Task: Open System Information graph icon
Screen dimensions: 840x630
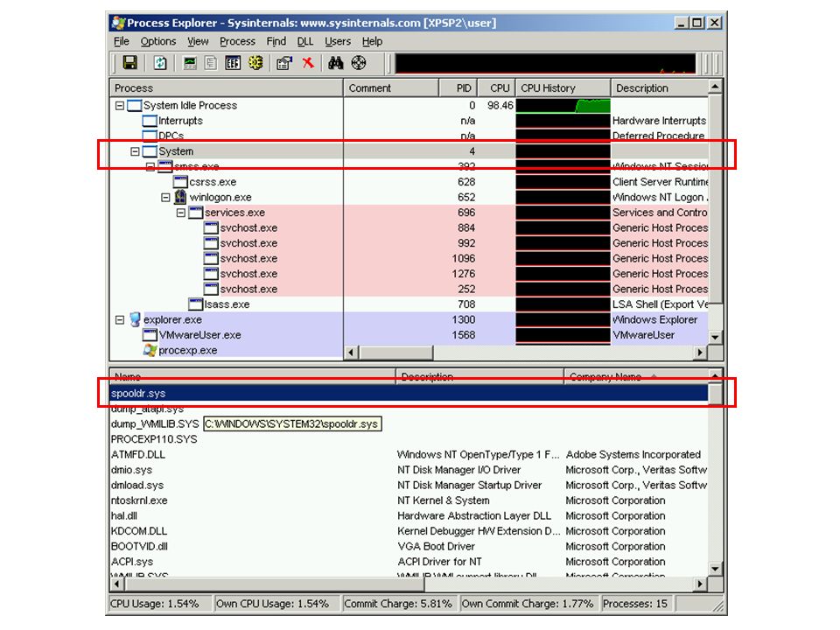Action: (x=190, y=63)
